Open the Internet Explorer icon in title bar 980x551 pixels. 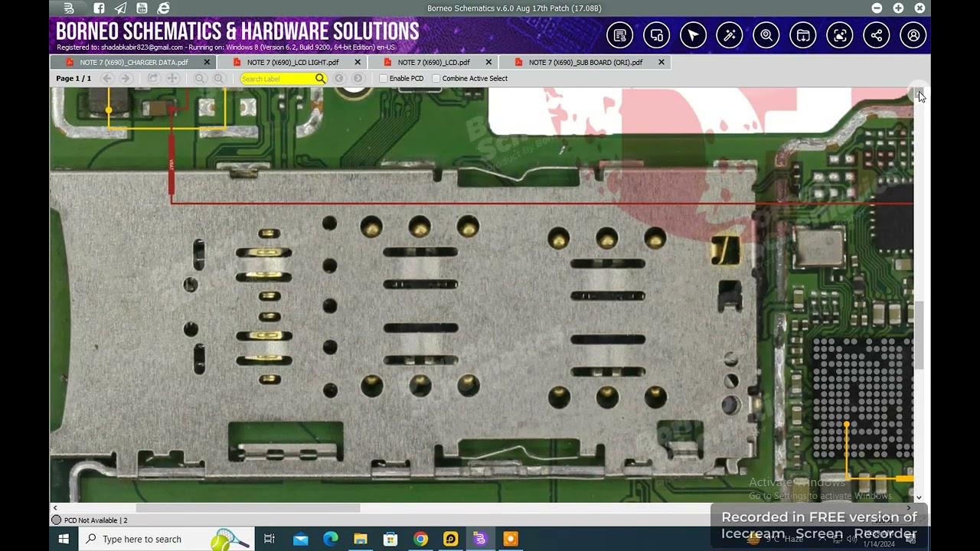163,8
